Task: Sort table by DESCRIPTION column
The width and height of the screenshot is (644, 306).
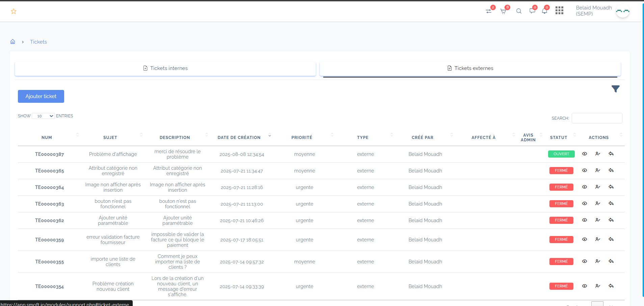Action: pos(175,138)
